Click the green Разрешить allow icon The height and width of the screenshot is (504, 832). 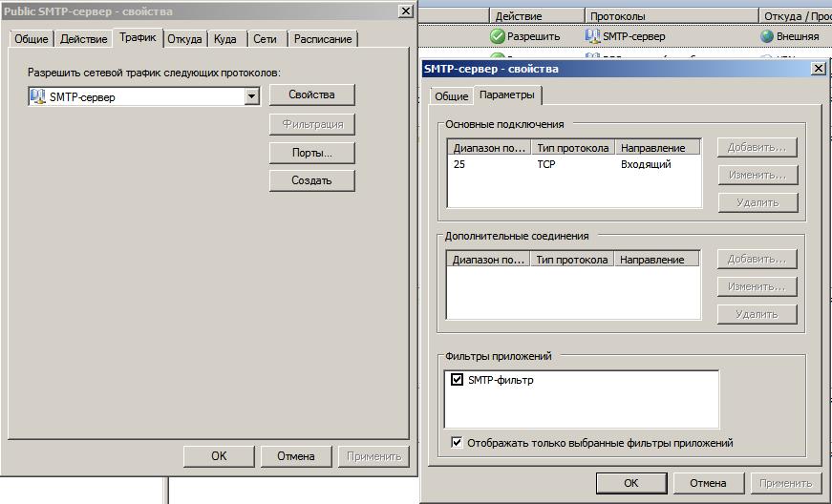tap(497, 36)
